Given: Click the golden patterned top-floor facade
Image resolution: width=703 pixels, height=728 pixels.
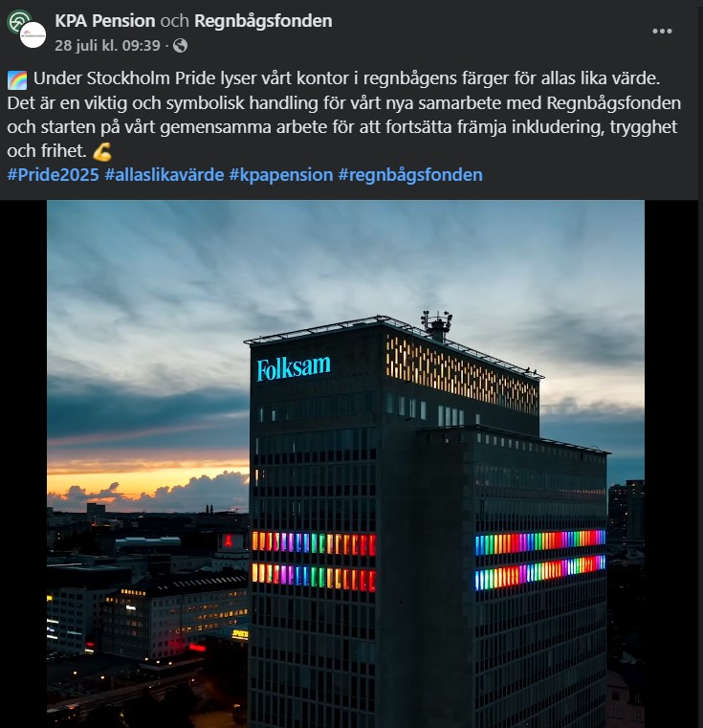Looking at the screenshot, I should 462,375.
